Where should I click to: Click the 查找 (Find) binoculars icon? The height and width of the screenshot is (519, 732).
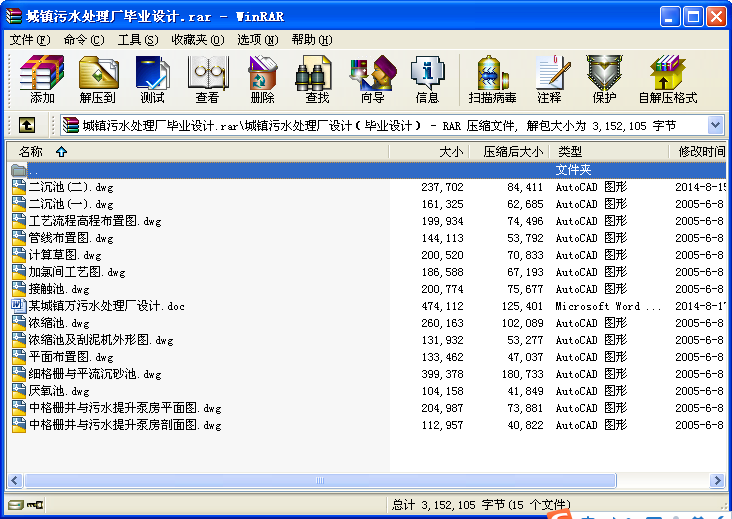point(317,79)
